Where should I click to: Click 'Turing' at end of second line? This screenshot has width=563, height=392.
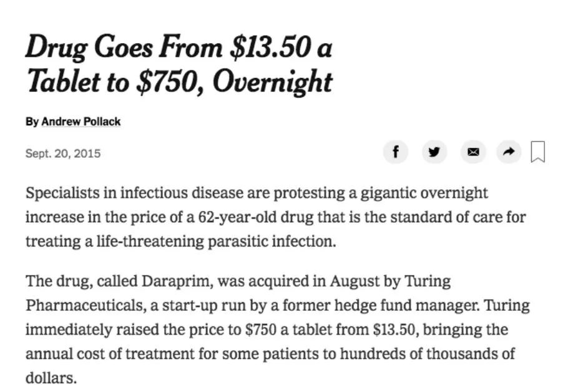tap(507, 305)
